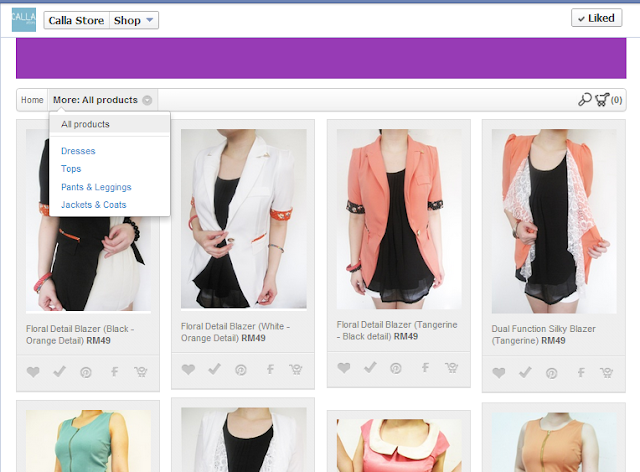This screenshot has height=472, width=640.
Task: Choose Dresses from the category menu
Action: (78, 151)
